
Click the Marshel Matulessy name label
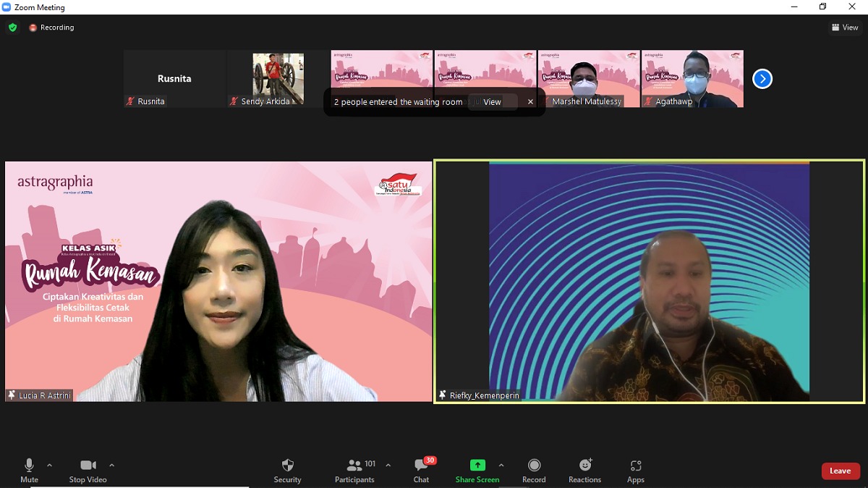tap(587, 102)
